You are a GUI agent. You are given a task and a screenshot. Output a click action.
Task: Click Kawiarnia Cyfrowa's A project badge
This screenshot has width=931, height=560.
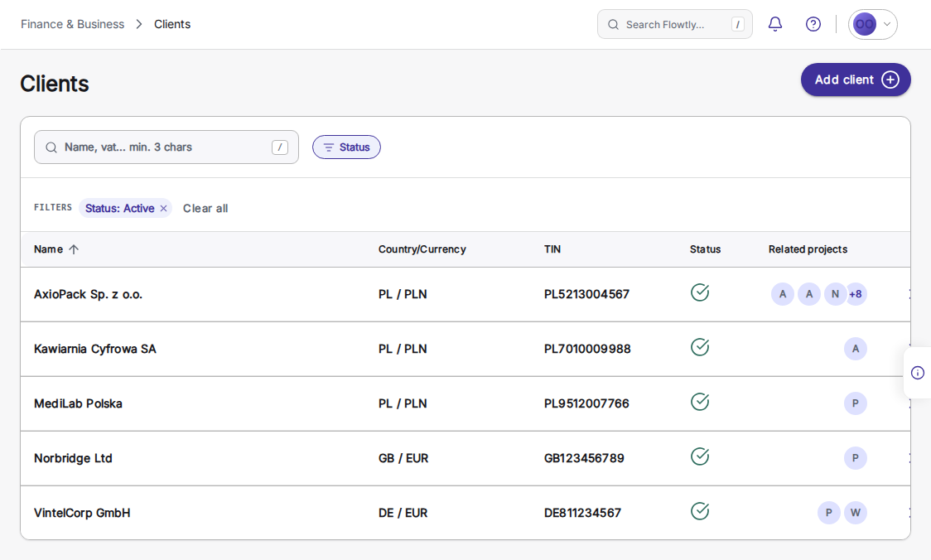tap(856, 349)
